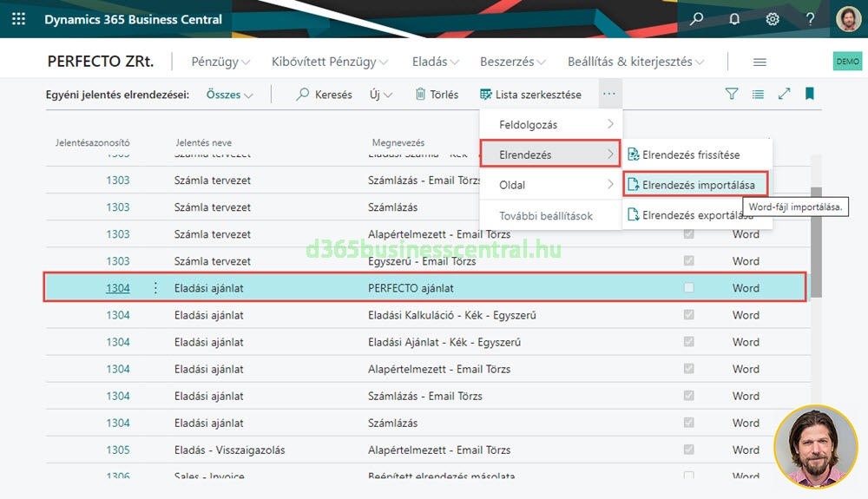Click the three-dot row menu for PERFECTO ajánlat
The width and height of the screenshot is (868, 499).
pyautogui.click(x=156, y=288)
